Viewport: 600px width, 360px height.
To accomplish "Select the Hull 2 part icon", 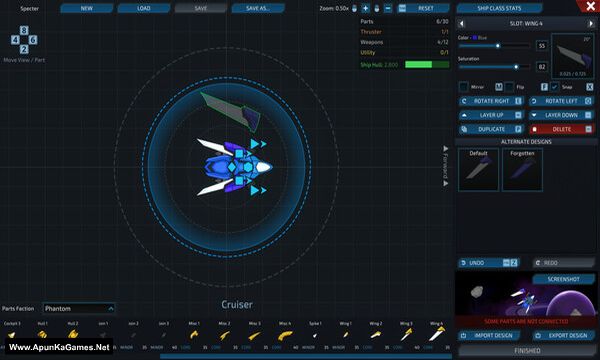I will [73, 334].
